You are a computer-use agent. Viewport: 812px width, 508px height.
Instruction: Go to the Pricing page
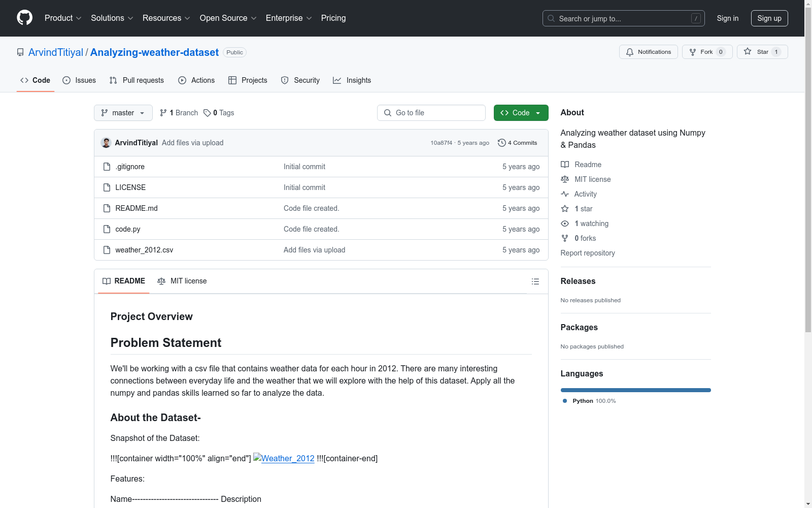tap(333, 18)
